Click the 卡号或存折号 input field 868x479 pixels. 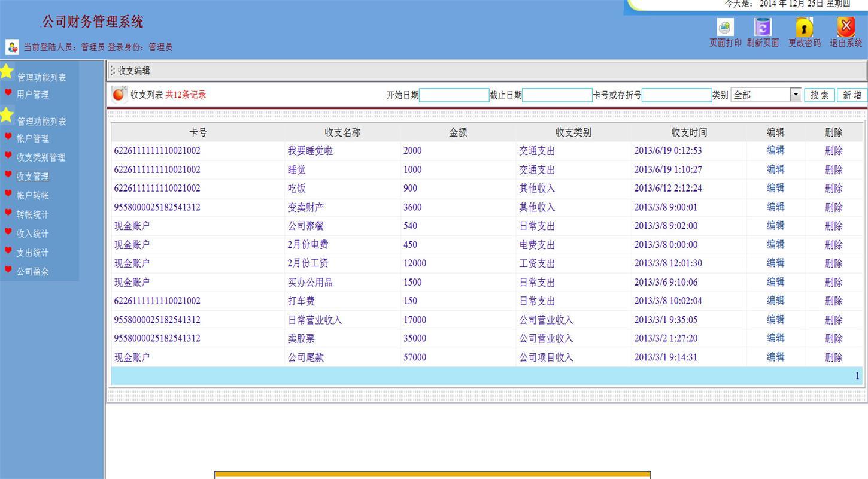tap(677, 95)
